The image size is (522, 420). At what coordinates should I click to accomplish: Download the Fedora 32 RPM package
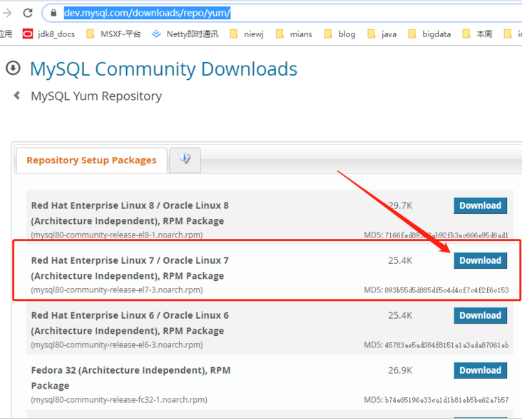pyautogui.click(x=480, y=370)
